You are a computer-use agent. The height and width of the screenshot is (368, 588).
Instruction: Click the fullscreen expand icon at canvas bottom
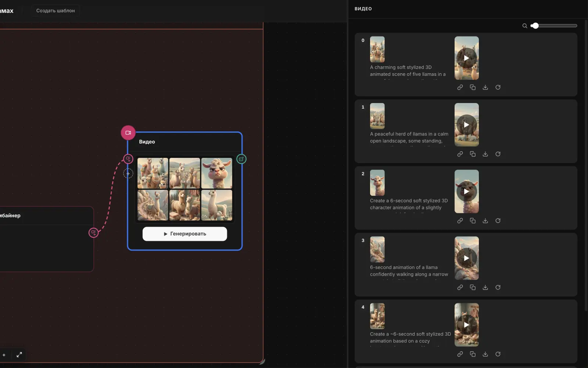click(x=19, y=355)
